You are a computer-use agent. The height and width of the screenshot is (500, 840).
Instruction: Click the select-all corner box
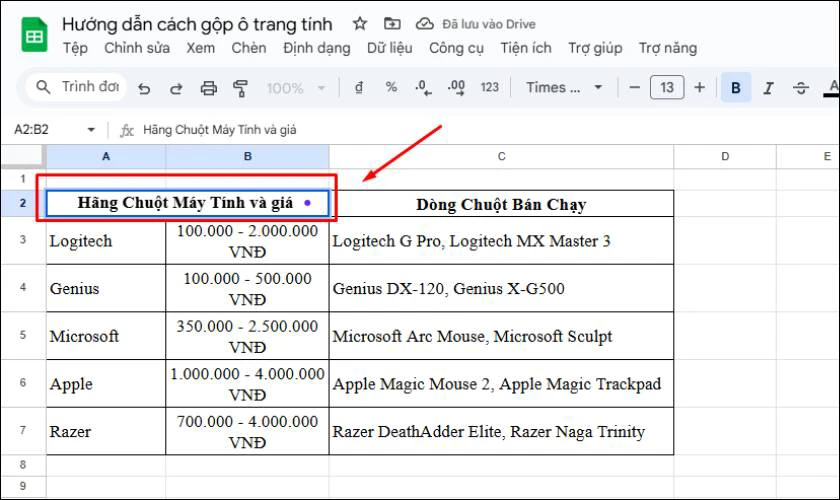click(x=23, y=156)
